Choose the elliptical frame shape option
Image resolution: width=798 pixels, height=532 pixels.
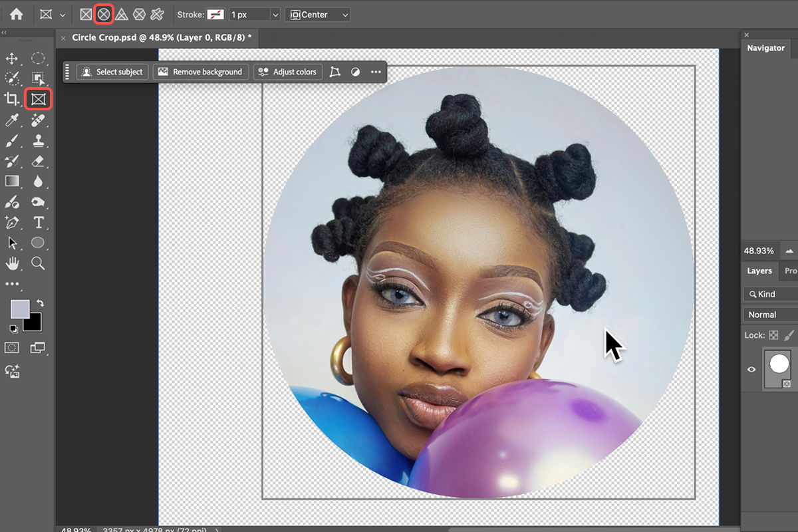(x=103, y=14)
